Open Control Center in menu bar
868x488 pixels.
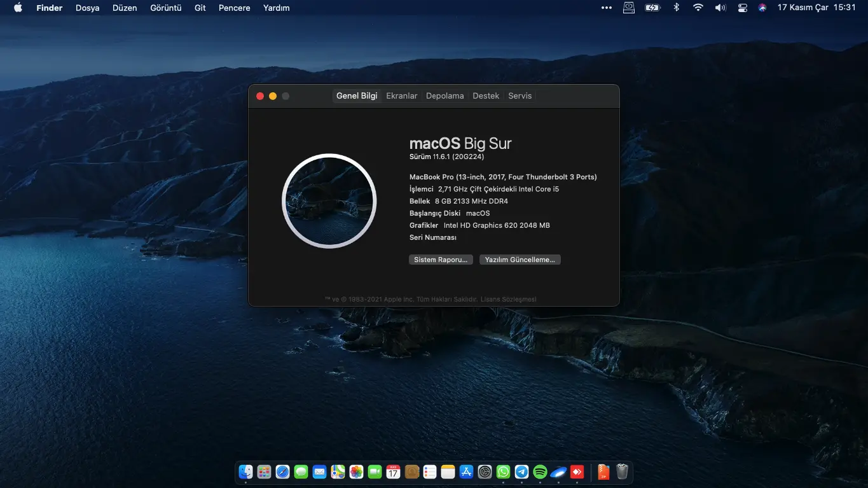(742, 8)
